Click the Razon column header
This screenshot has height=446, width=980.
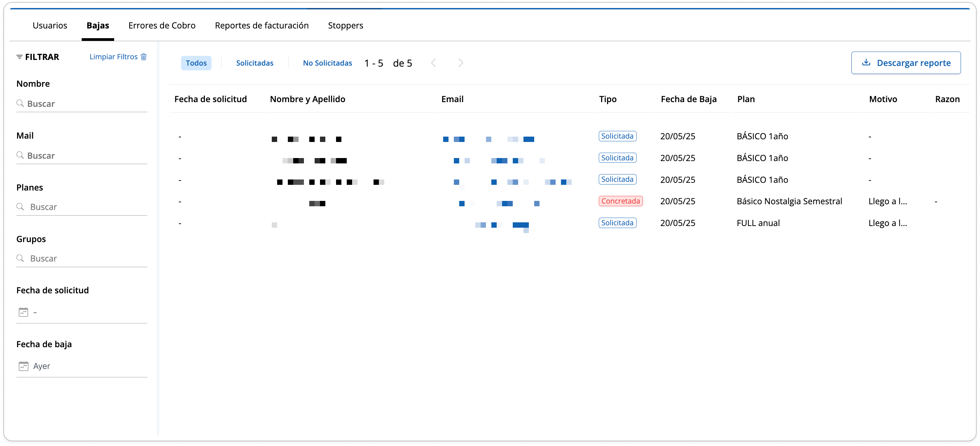click(x=947, y=99)
